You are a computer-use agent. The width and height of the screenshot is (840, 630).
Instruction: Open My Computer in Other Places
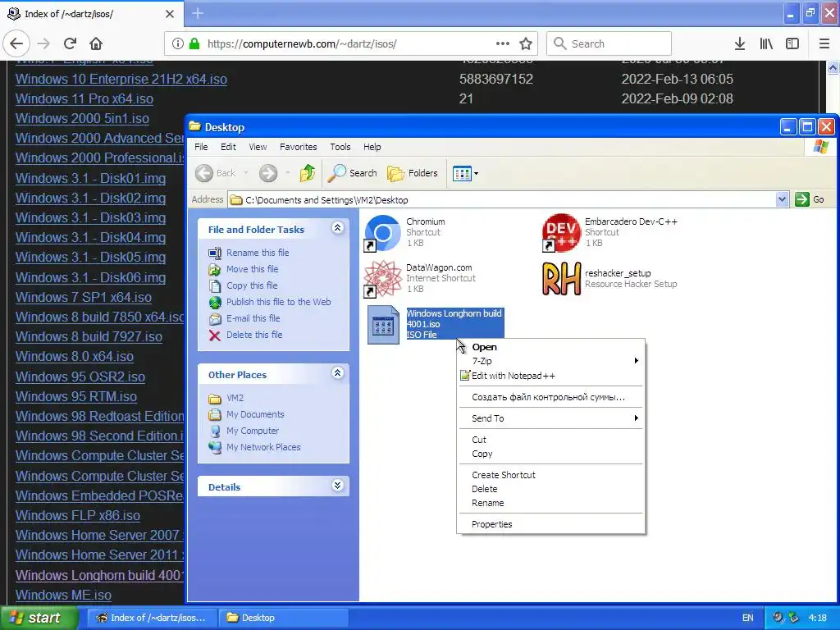253,431
